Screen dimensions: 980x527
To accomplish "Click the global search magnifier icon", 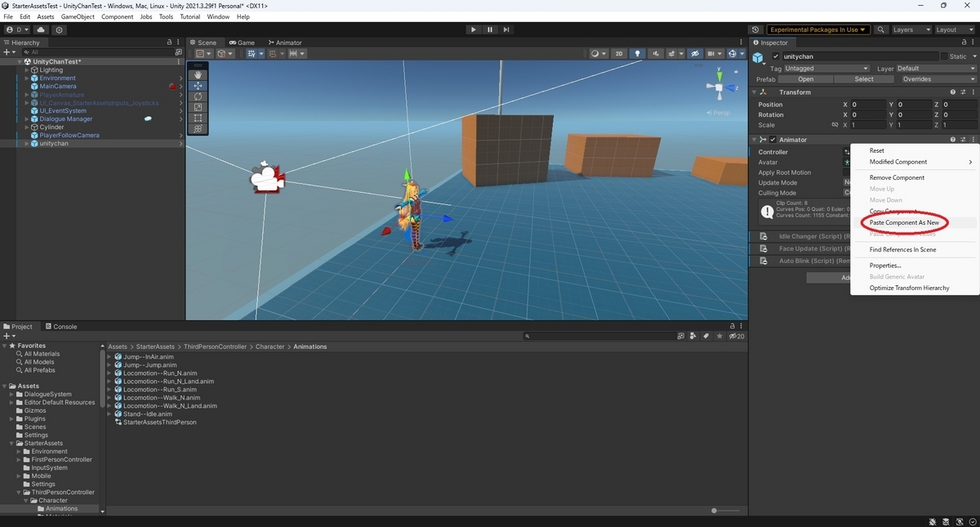I will click(881, 29).
